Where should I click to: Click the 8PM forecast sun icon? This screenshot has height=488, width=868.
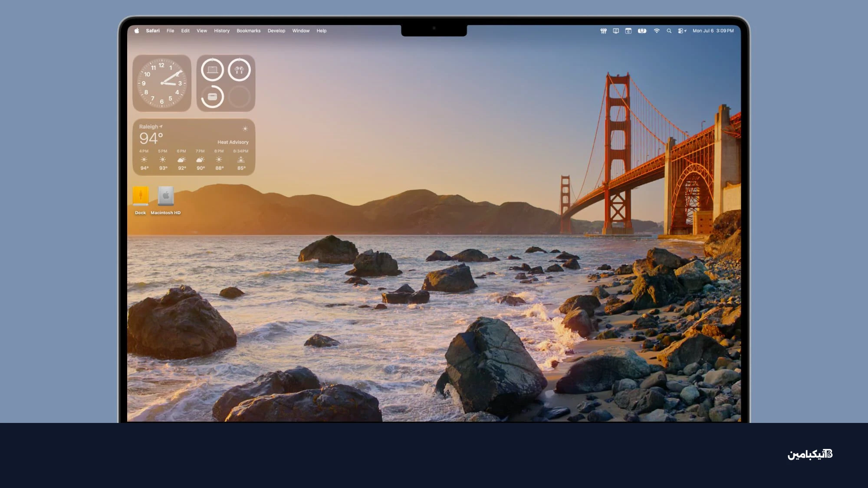(219, 160)
